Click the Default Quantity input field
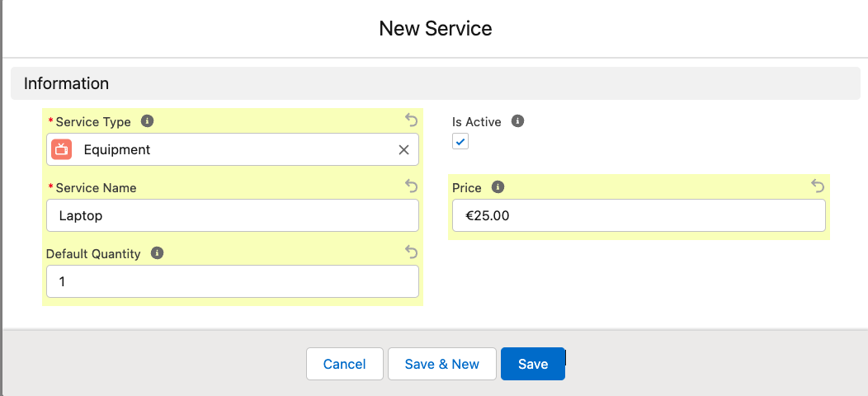The height and width of the screenshot is (396, 868). click(x=232, y=281)
